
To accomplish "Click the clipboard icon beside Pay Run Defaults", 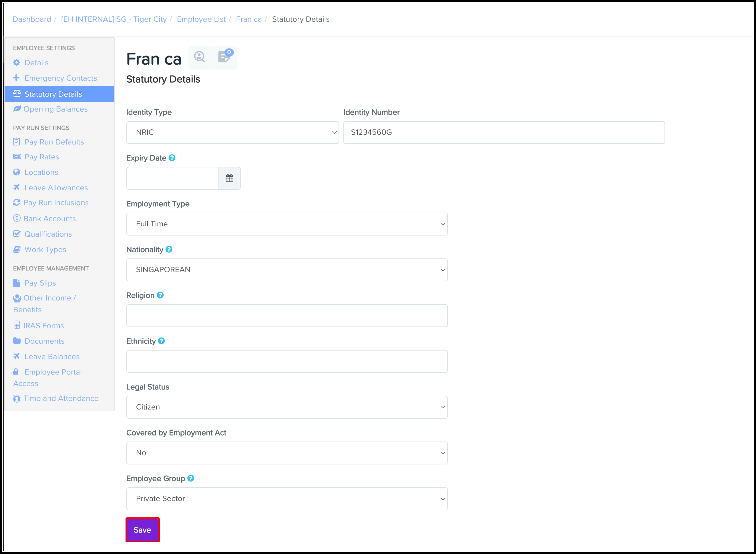I will (x=16, y=142).
